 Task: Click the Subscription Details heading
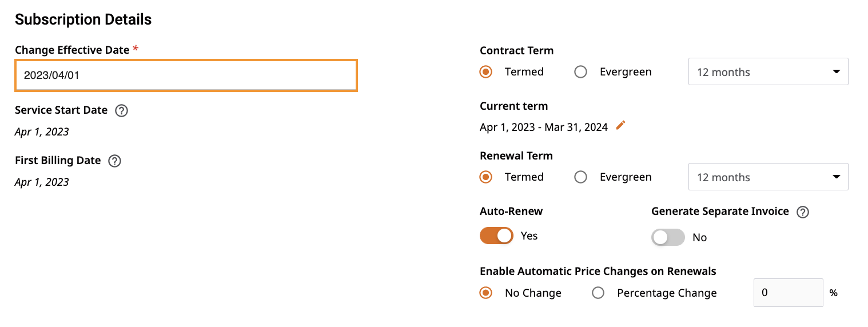83,19
